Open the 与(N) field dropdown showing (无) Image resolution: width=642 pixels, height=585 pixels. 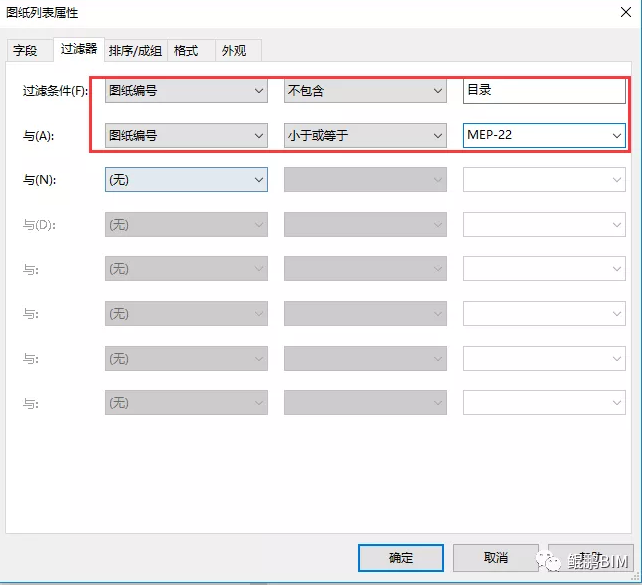(x=186, y=180)
